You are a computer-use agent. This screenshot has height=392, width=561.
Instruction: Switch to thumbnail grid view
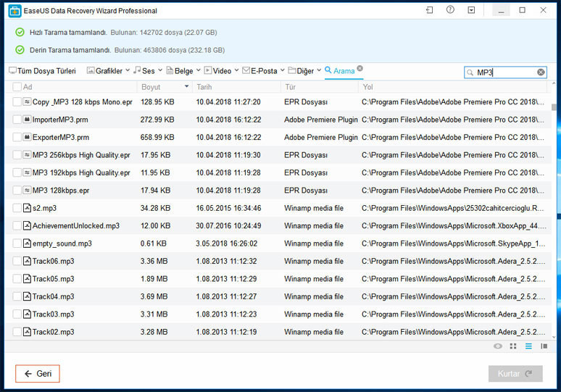pyautogui.click(x=513, y=346)
